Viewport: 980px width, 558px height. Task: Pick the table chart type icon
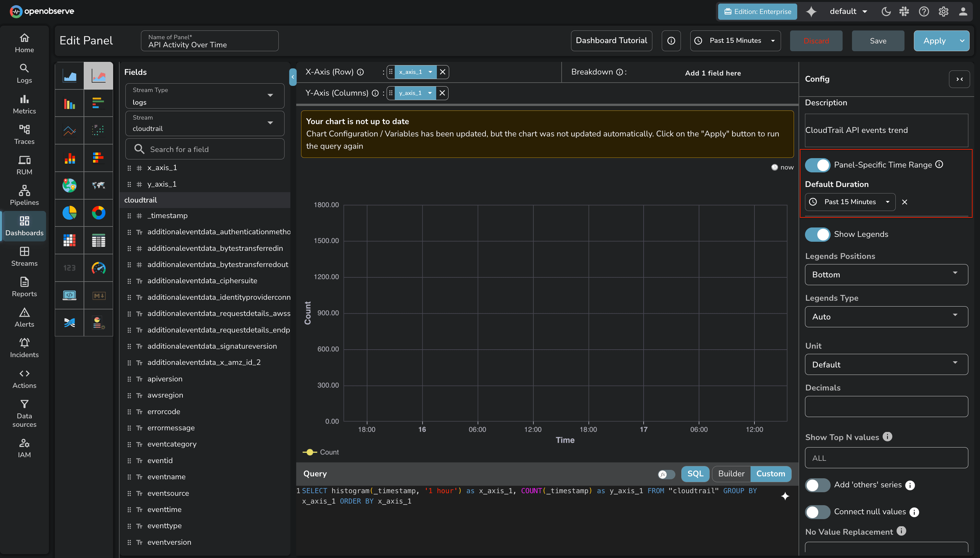click(x=99, y=240)
